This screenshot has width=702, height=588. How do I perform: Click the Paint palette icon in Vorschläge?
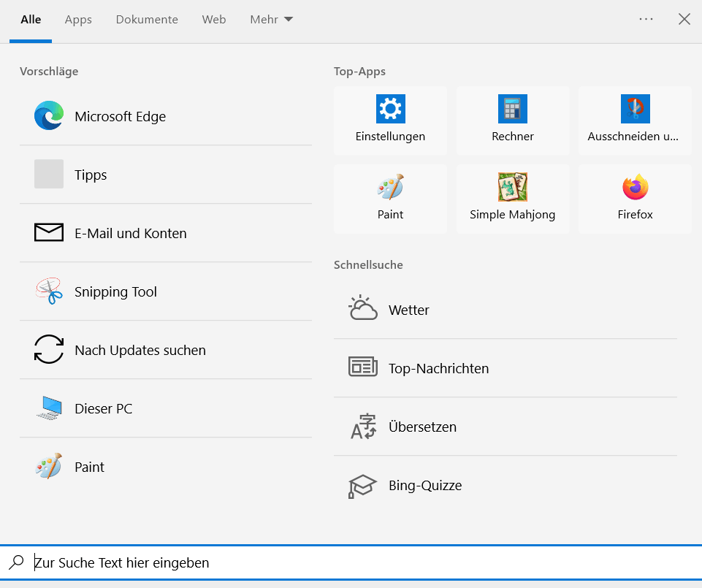49,466
